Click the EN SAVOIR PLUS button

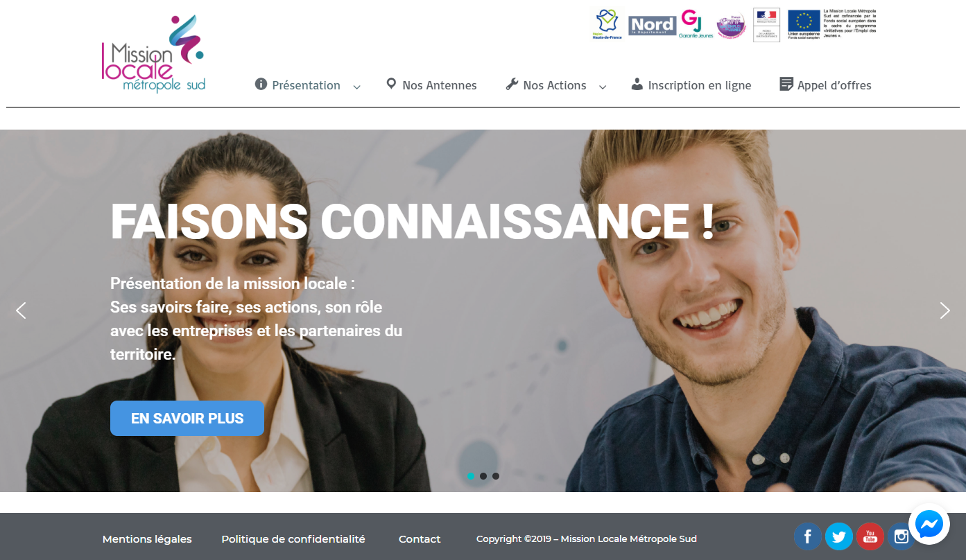tap(187, 419)
